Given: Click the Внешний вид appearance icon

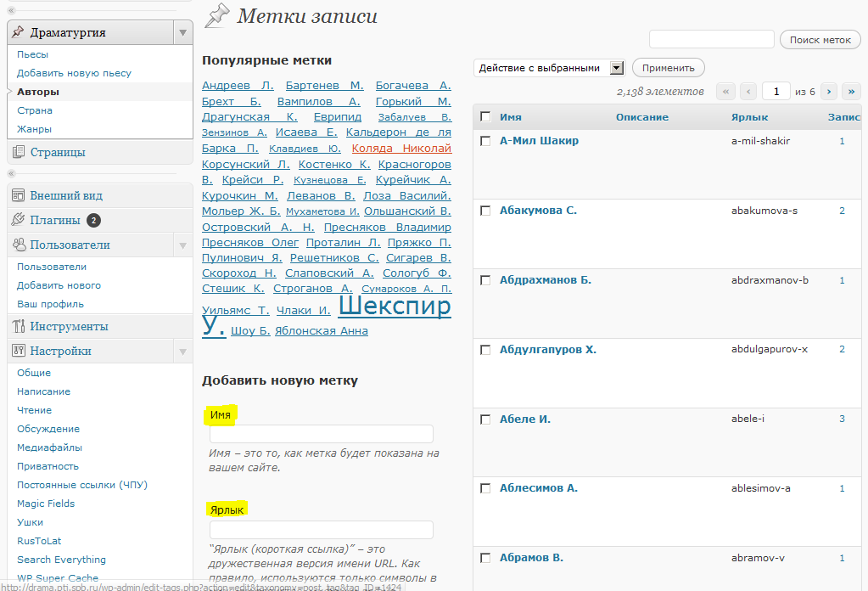Looking at the screenshot, I should point(18,195).
